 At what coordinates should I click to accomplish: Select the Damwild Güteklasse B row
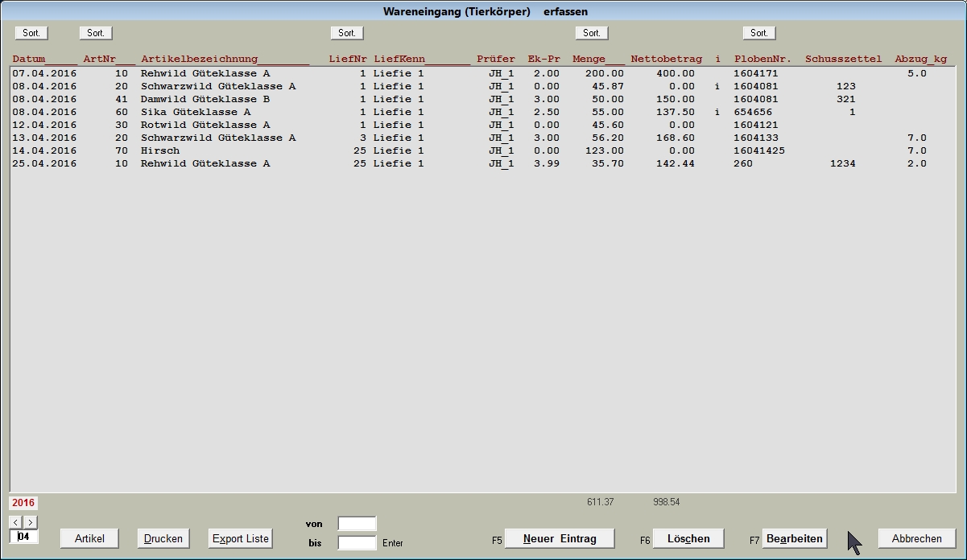205,99
